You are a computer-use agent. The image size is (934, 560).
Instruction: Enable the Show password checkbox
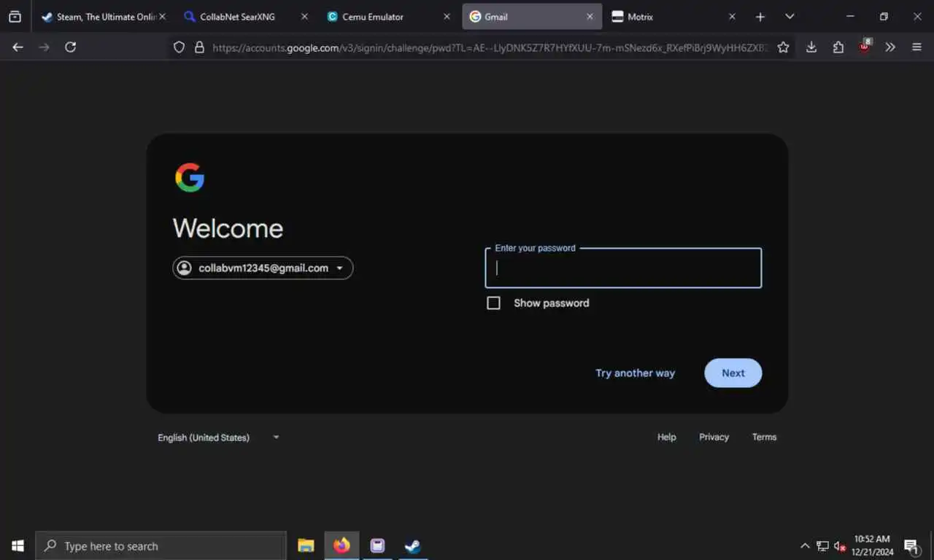(x=494, y=303)
